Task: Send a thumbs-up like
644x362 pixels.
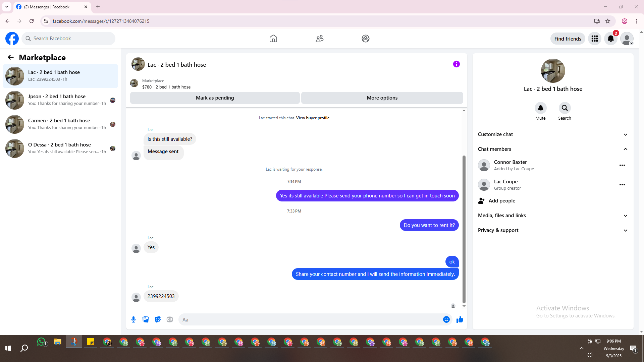Action: coord(460,319)
